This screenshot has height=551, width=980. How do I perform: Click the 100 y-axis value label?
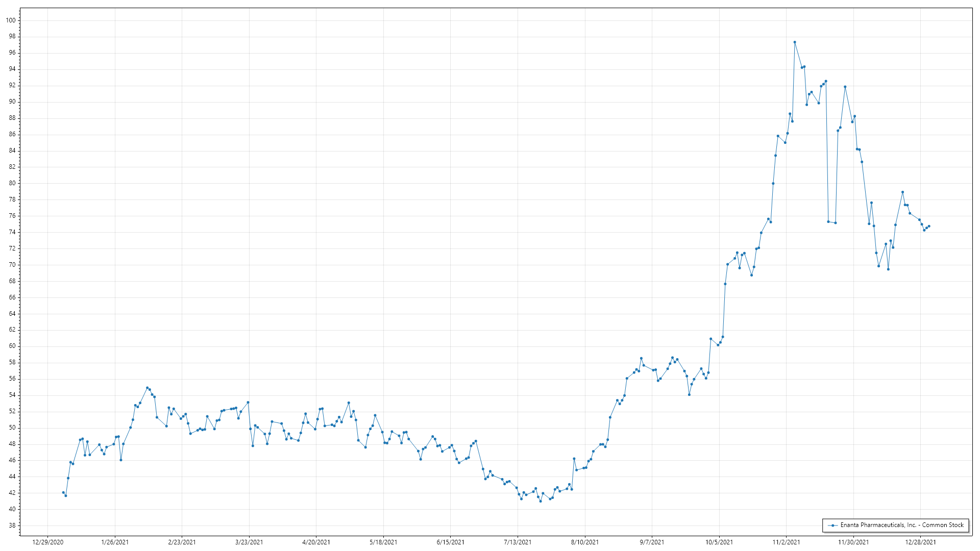pyautogui.click(x=11, y=20)
